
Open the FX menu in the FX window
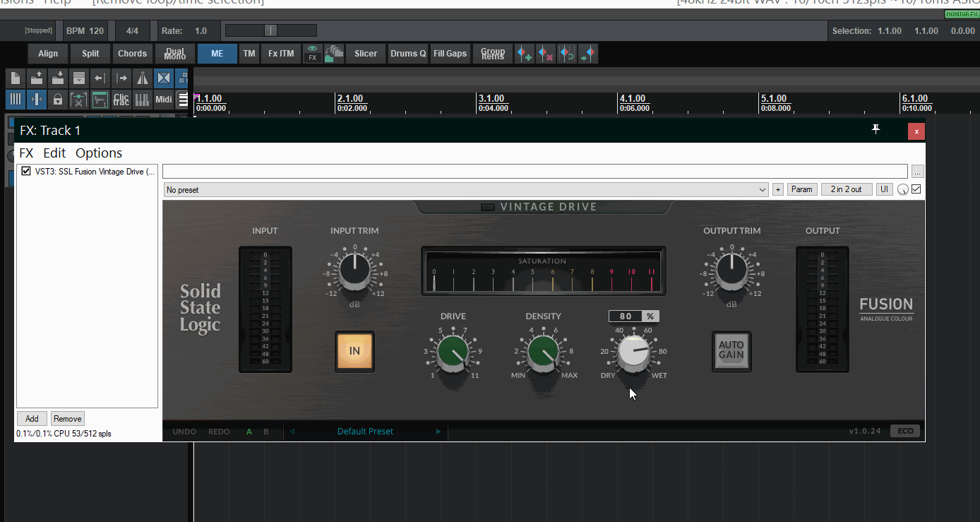pos(26,153)
